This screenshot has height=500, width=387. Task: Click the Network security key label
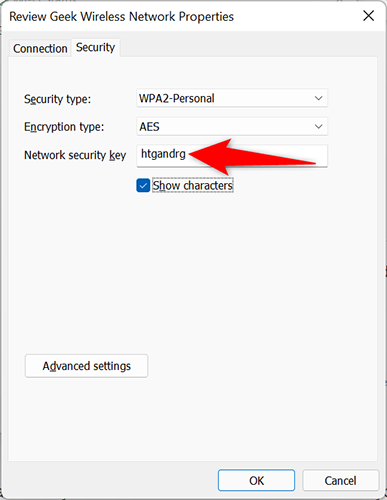(75, 155)
